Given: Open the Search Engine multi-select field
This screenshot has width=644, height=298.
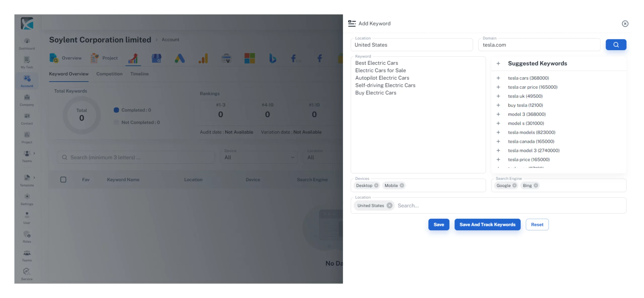Looking at the screenshot, I should (x=559, y=185).
